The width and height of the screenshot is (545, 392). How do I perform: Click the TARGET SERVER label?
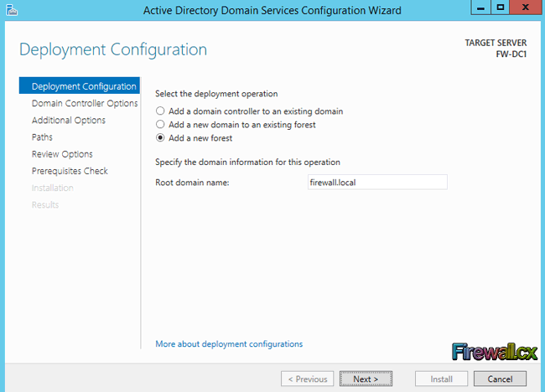click(x=496, y=43)
